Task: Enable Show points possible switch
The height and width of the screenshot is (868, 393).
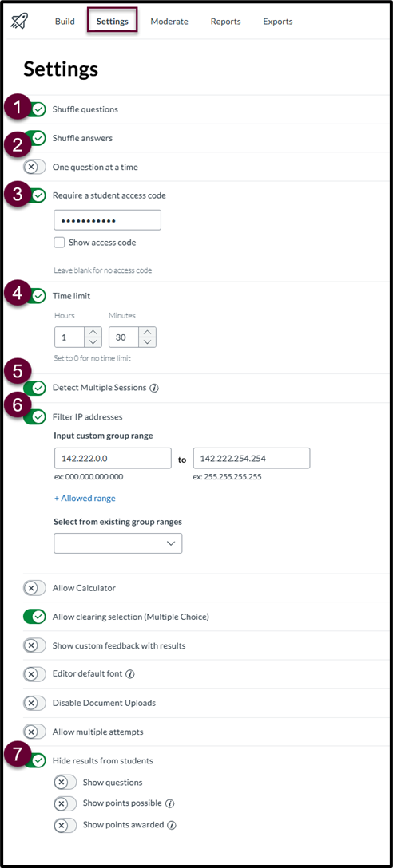Action: coord(65,803)
